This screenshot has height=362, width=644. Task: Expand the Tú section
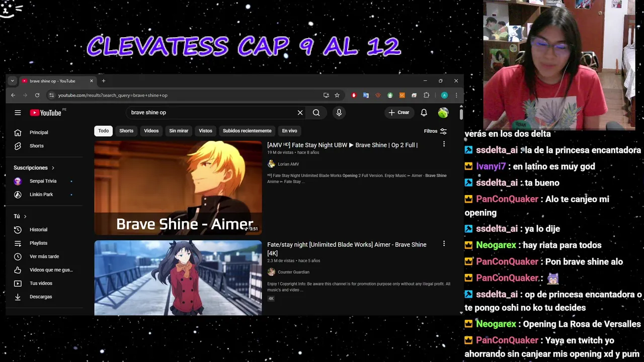[x=20, y=216]
